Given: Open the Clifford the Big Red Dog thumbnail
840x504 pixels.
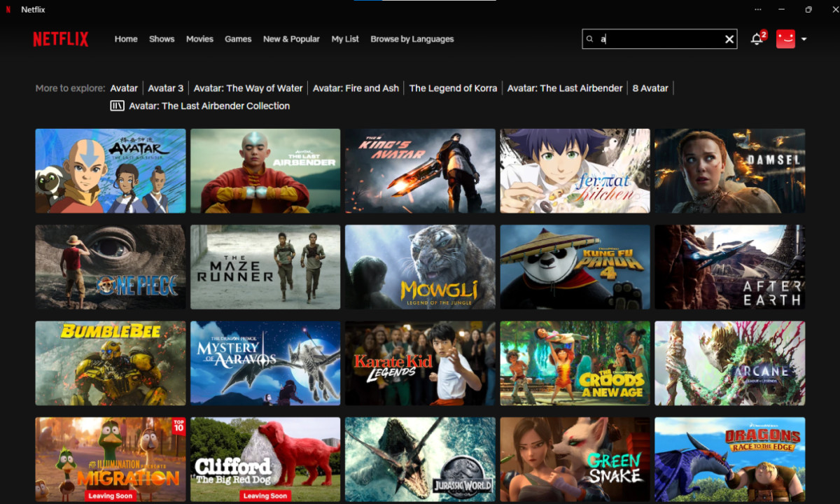Looking at the screenshot, I should click(265, 459).
